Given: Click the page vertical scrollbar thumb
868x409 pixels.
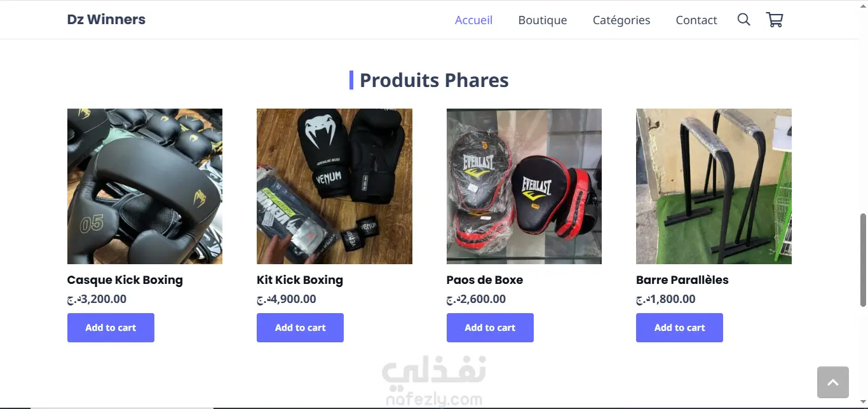Looking at the screenshot, I should (863, 261).
